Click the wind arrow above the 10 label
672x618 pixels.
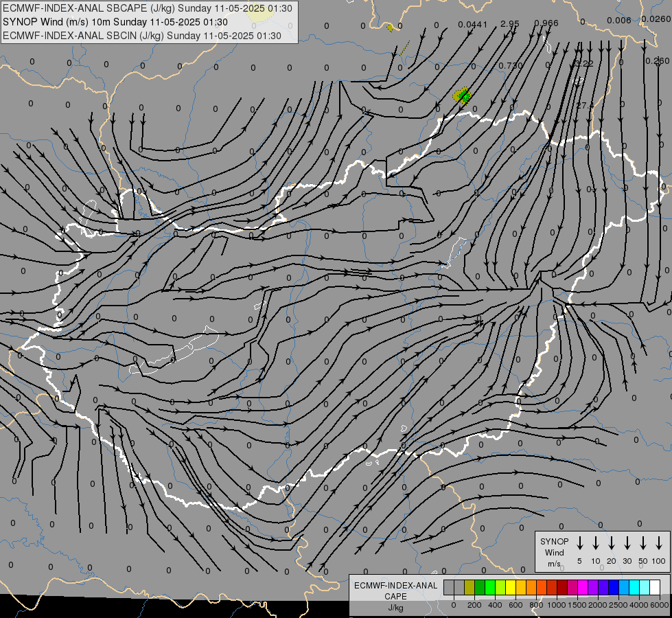tap(596, 543)
